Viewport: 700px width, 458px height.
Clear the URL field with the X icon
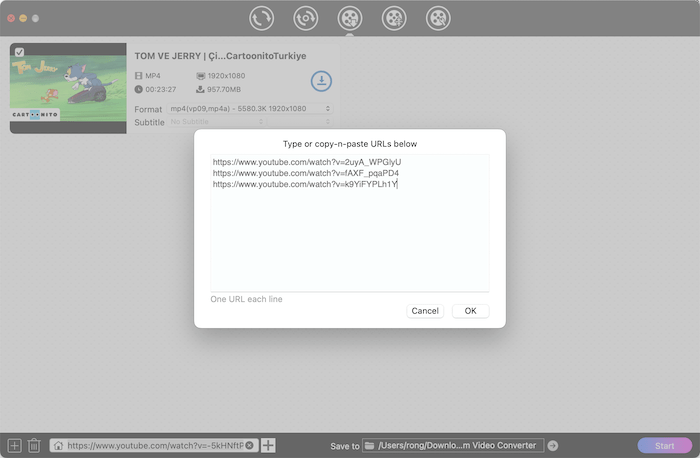(249, 445)
